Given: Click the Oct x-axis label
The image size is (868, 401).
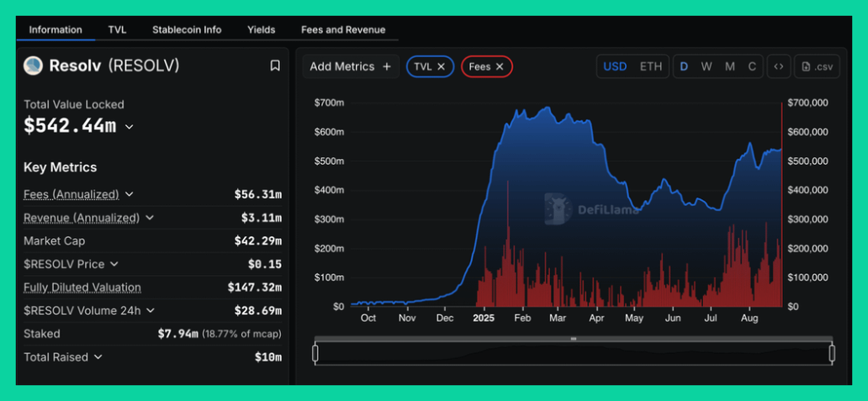Looking at the screenshot, I should tap(368, 318).
